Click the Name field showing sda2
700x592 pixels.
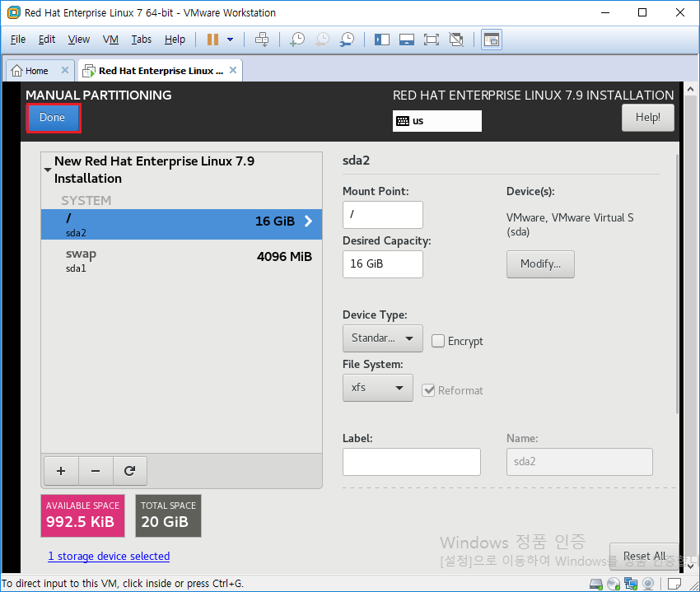pos(580,462)
